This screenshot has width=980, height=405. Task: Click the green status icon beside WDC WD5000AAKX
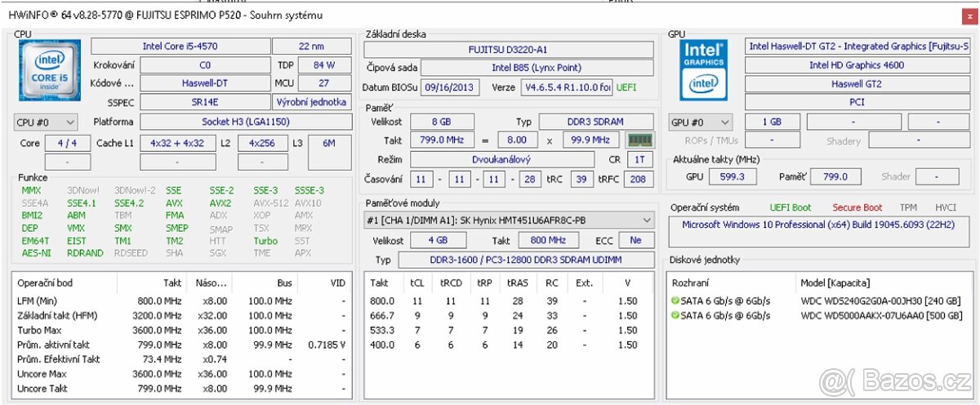(675, 315)
